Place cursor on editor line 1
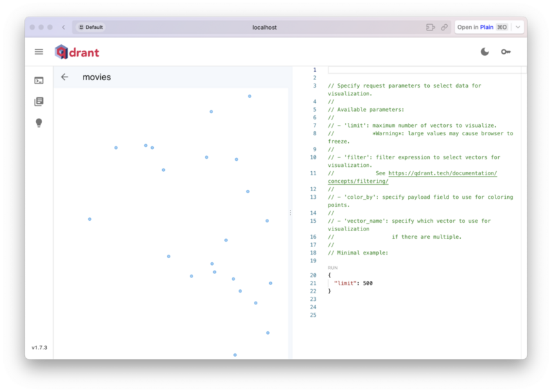The image size is (552, 392). click(424, 70)
